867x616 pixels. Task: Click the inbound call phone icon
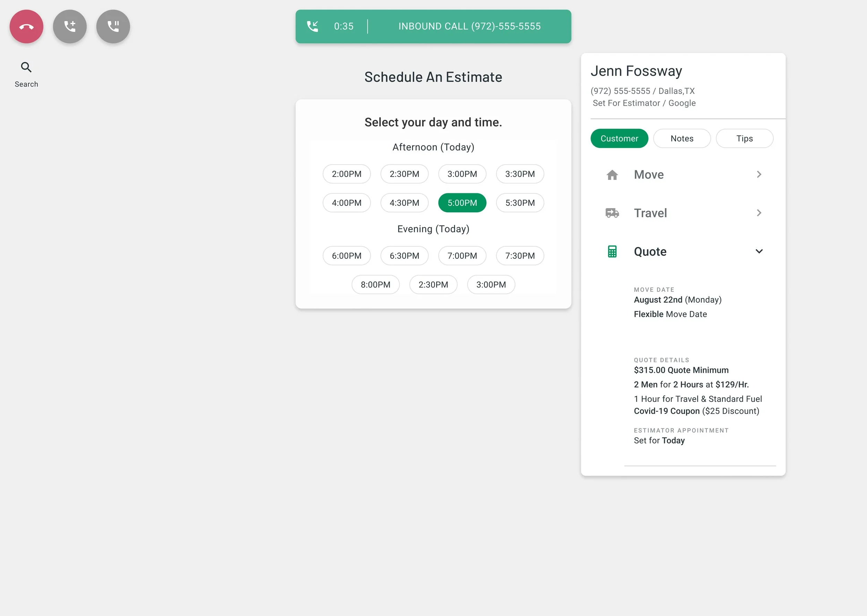[312, 27]
